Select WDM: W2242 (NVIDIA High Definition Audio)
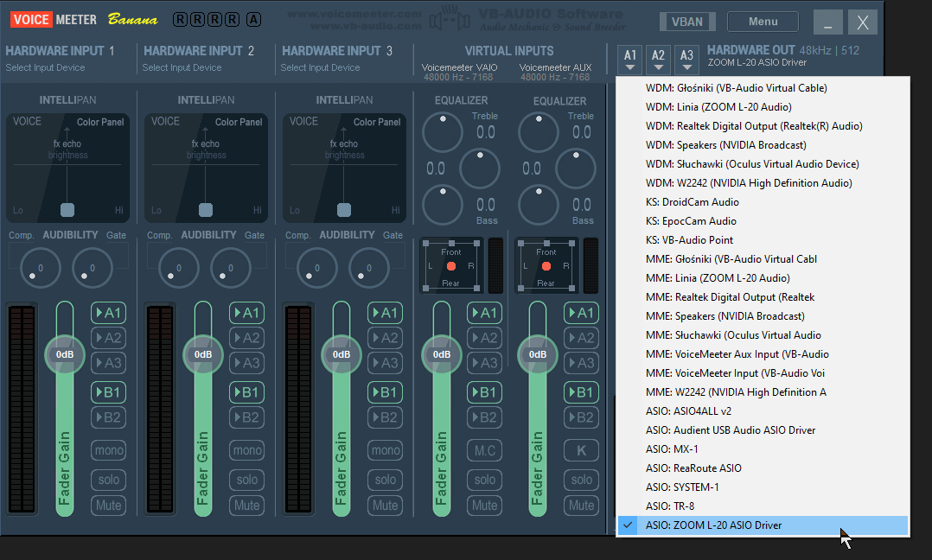This screenshot has height=560, width=932. [763, 183]
